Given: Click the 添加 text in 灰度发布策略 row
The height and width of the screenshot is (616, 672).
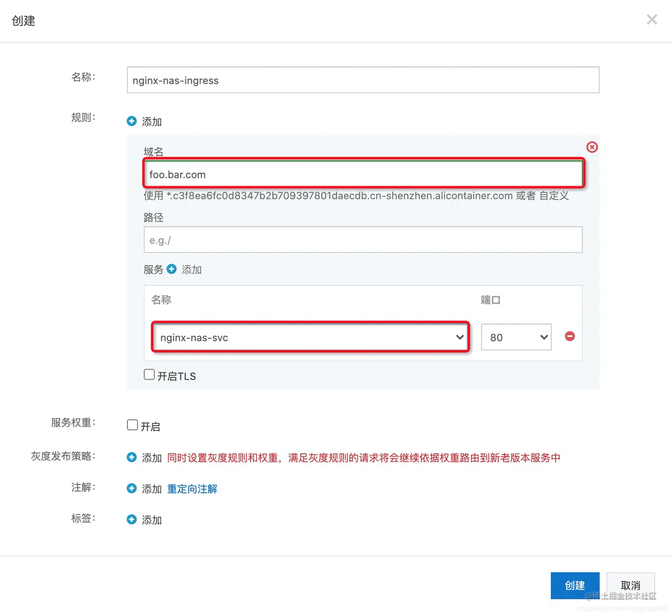Looking at the screenshot, I should [x=152, y=458].
